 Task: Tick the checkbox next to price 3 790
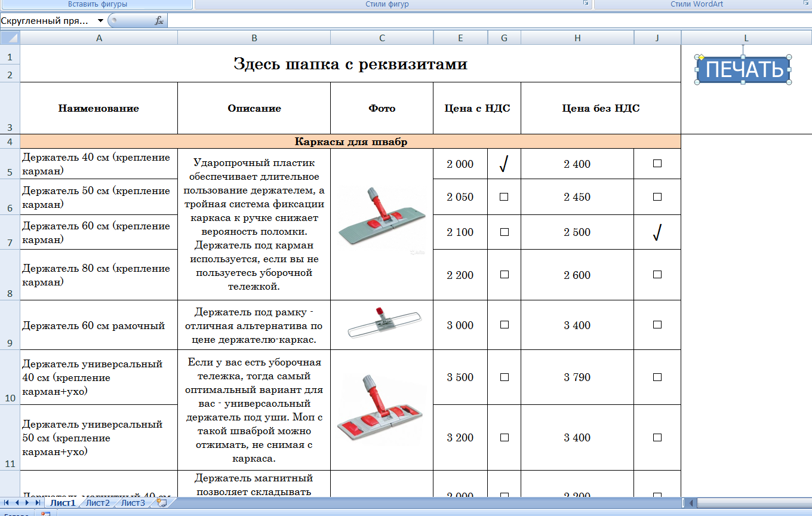click(x=657, y=377)
